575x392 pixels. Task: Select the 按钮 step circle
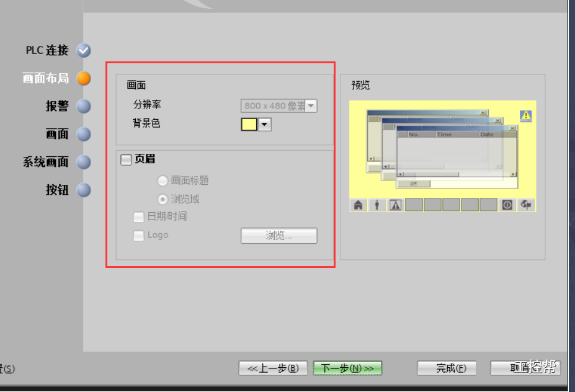[84, 190]
